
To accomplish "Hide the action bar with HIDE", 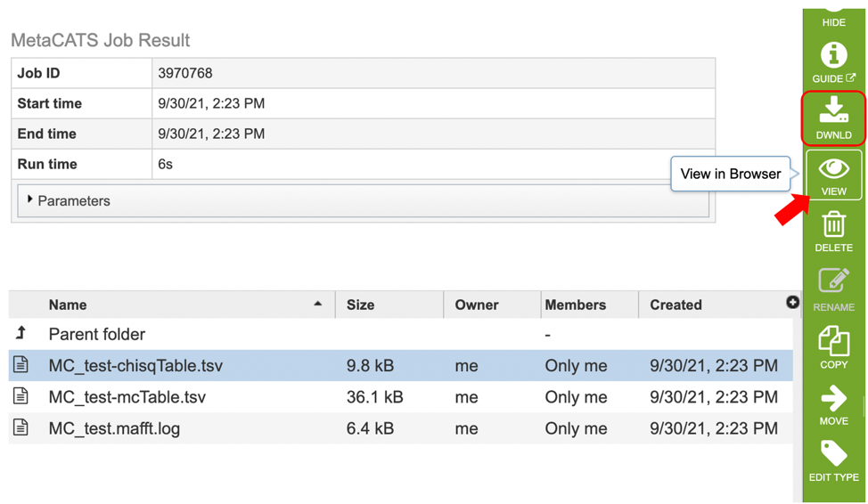I will [x=833, y=16].
